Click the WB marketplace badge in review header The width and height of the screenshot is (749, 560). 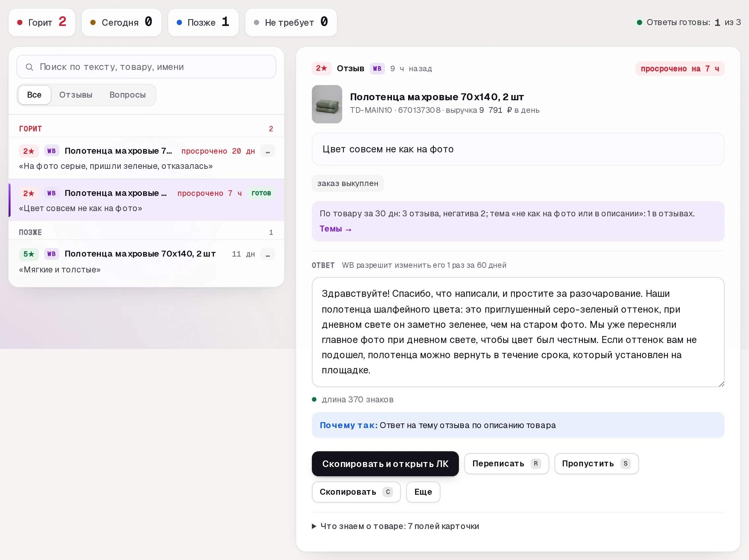[377, 68]
